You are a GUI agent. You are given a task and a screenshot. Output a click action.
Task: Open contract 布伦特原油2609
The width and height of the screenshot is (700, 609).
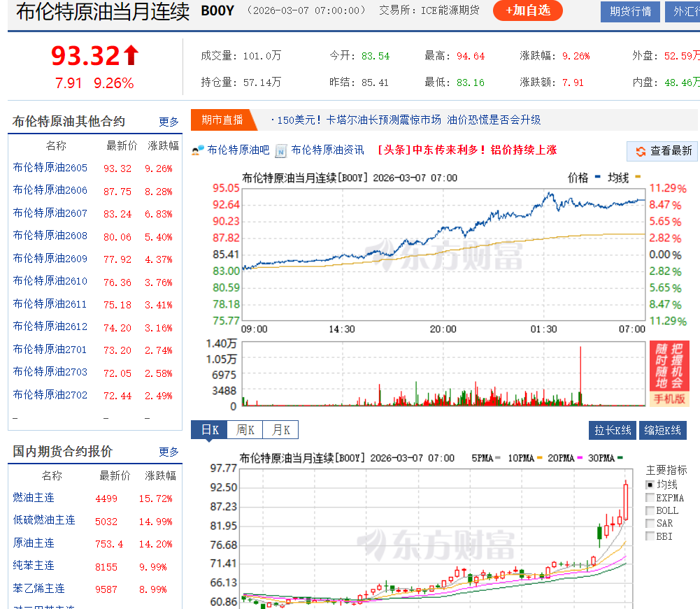(50, 259)
